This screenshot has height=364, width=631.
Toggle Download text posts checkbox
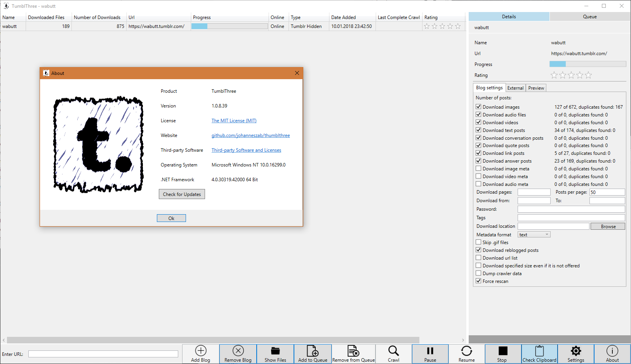pos(478,130)
